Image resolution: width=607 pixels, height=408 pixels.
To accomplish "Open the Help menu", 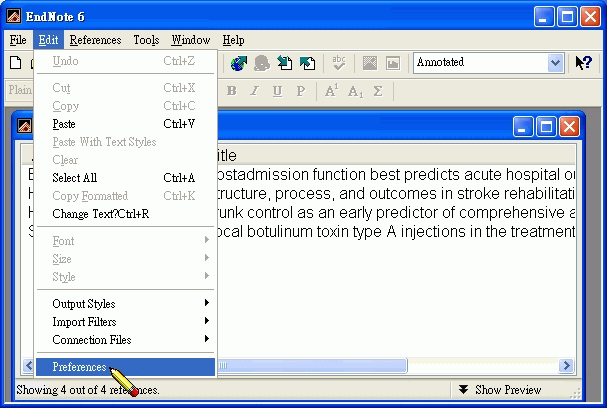I will 233,40.
